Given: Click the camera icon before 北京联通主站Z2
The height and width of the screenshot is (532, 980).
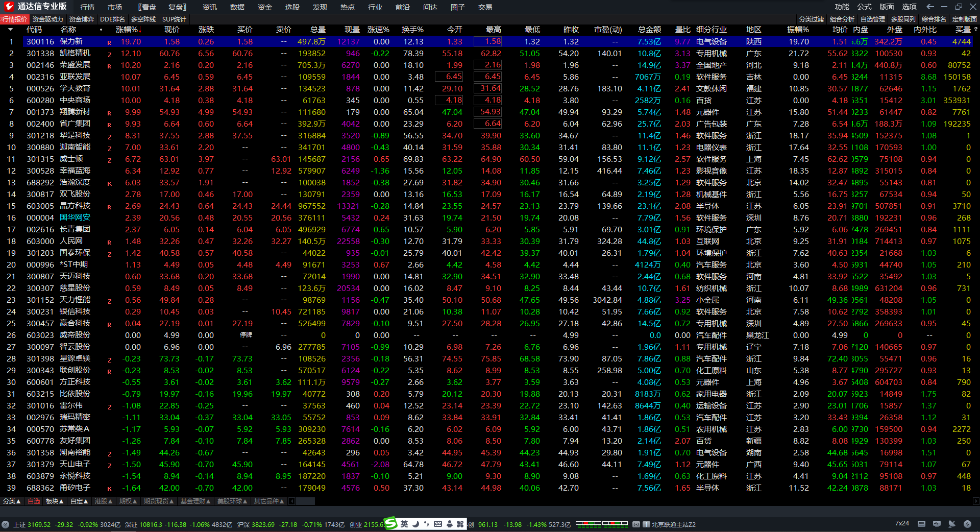Looking at the screenshot, I should [x=636, y=524].
